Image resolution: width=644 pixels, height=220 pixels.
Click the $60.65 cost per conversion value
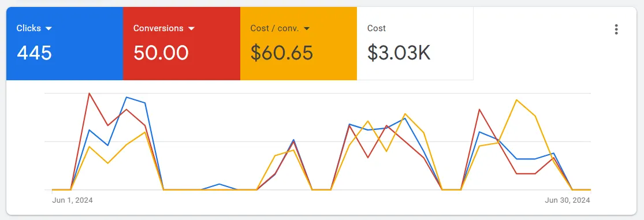coord(282,53)
